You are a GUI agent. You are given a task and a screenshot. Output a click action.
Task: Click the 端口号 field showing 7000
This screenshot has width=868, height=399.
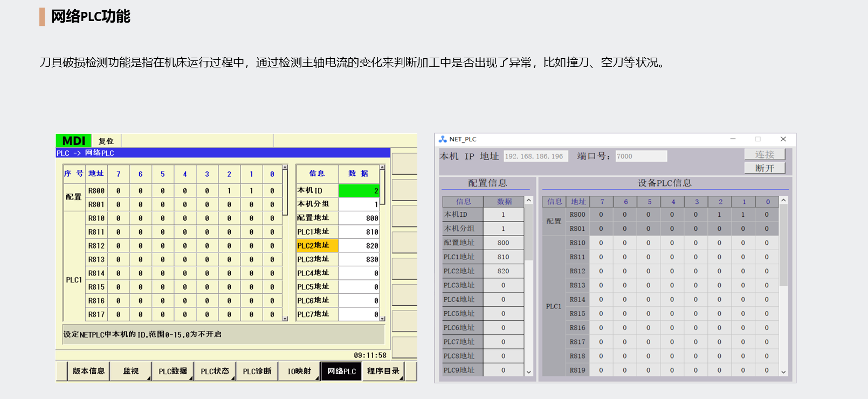(640, 156)
